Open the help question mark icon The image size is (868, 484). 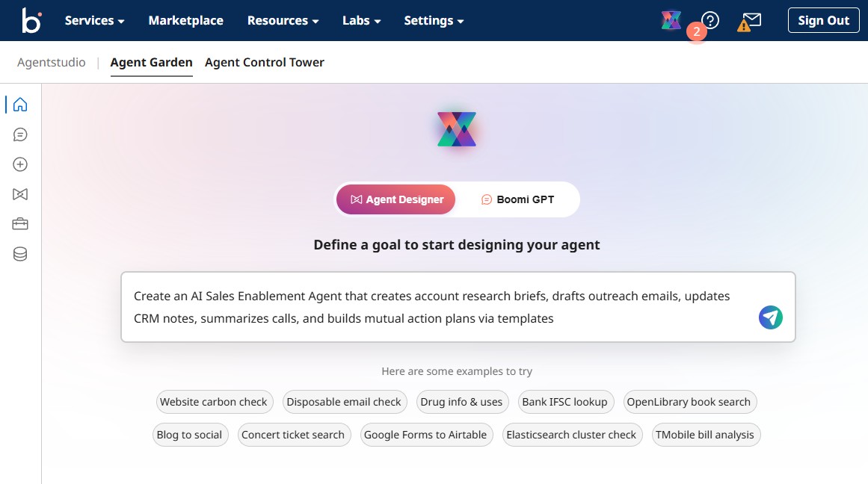click(709, 20)
